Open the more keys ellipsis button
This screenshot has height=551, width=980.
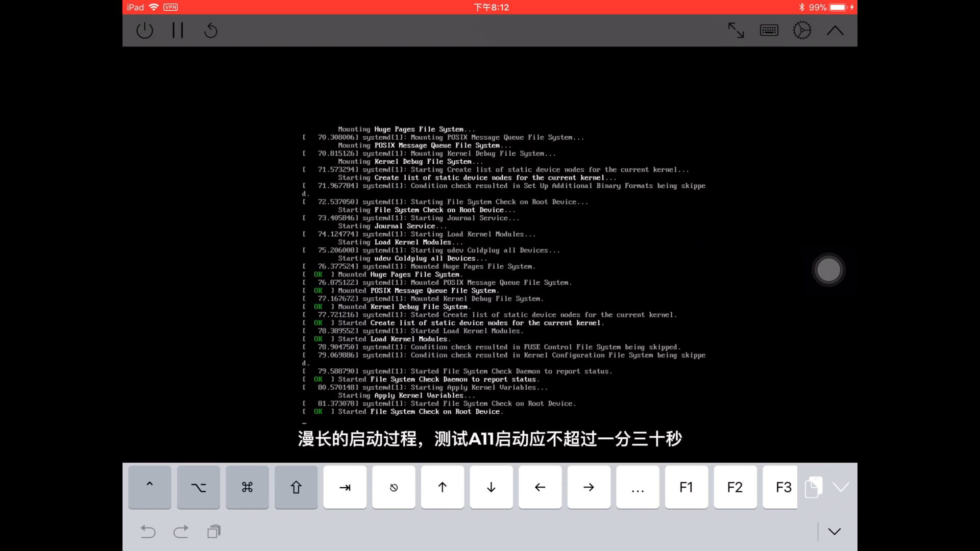tap(638, 487)
